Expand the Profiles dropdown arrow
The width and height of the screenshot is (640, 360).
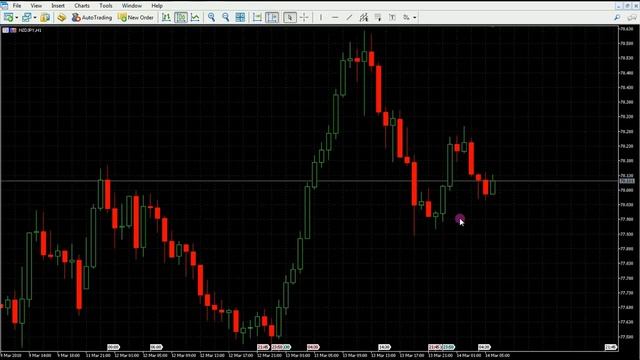point(35,18)
